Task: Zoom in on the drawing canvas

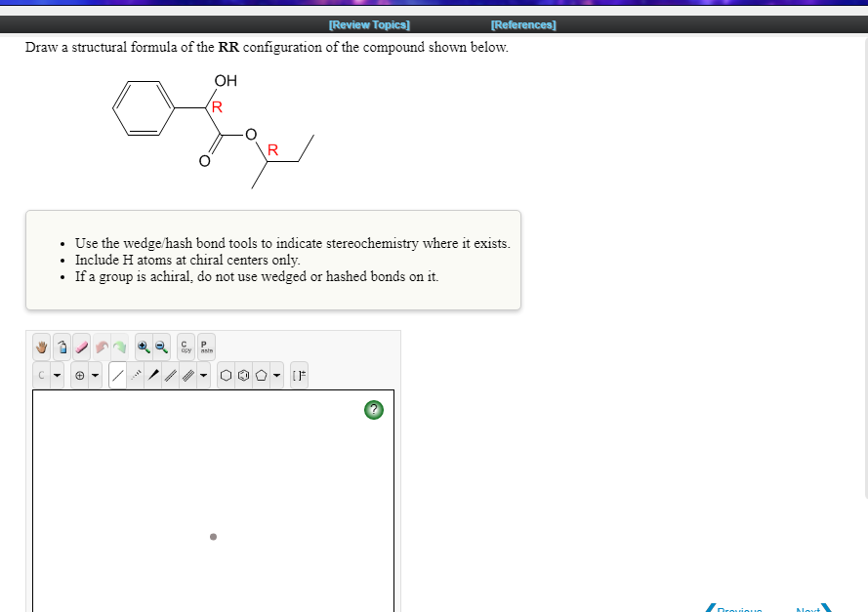Action: [x=145, y=347]
